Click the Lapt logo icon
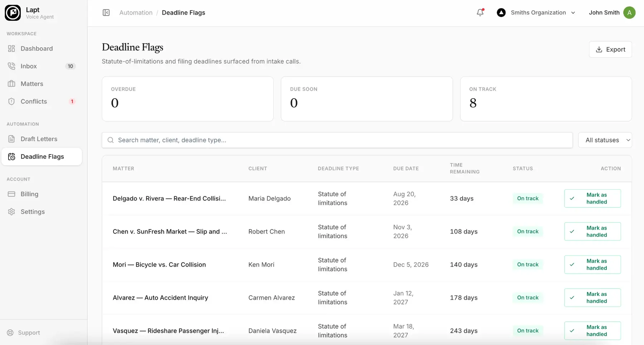The height and width of the screenshot is (345, 644). 13,13
